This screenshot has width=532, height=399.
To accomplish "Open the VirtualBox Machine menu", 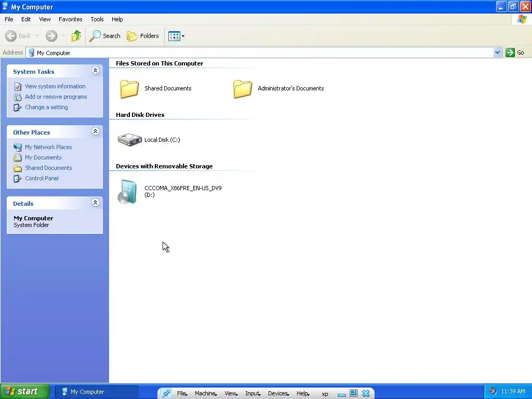I will 206,394.
